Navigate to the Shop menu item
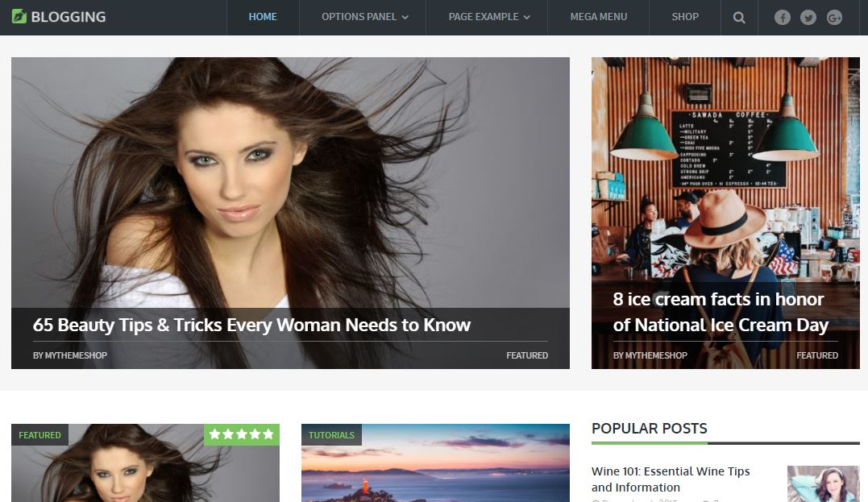This screenshot has width=868, height=502. tap(685, 17)
